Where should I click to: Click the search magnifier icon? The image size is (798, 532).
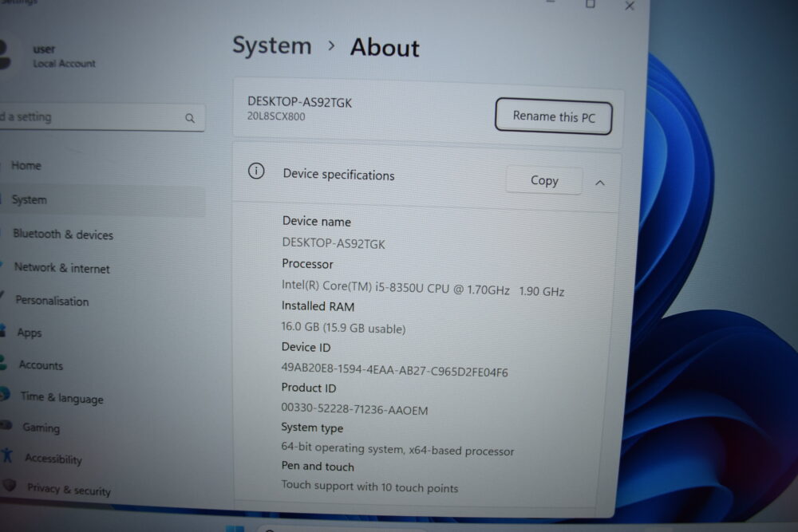click(x=190, y=119)
